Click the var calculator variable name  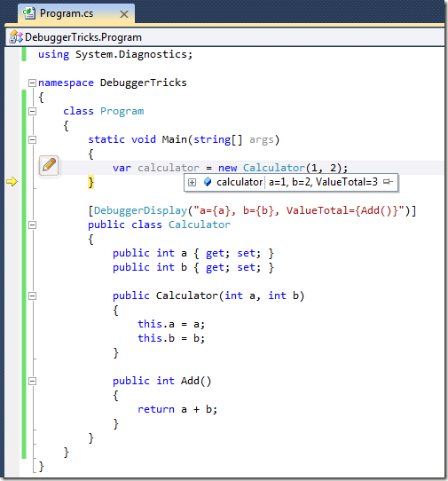tap(169, 168)
